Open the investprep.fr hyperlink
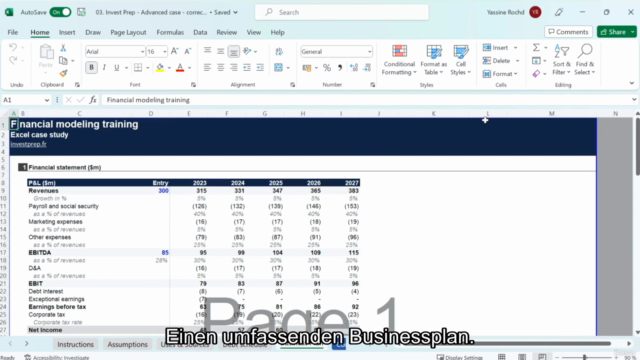Viewport: 640px width, 360px height. pos(29,144)
